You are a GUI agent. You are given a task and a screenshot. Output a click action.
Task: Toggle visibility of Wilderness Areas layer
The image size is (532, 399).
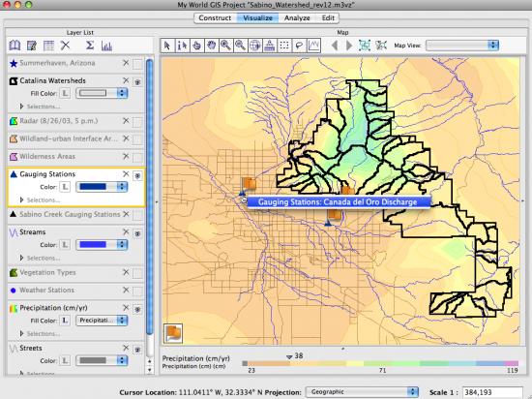pos(137,157)
